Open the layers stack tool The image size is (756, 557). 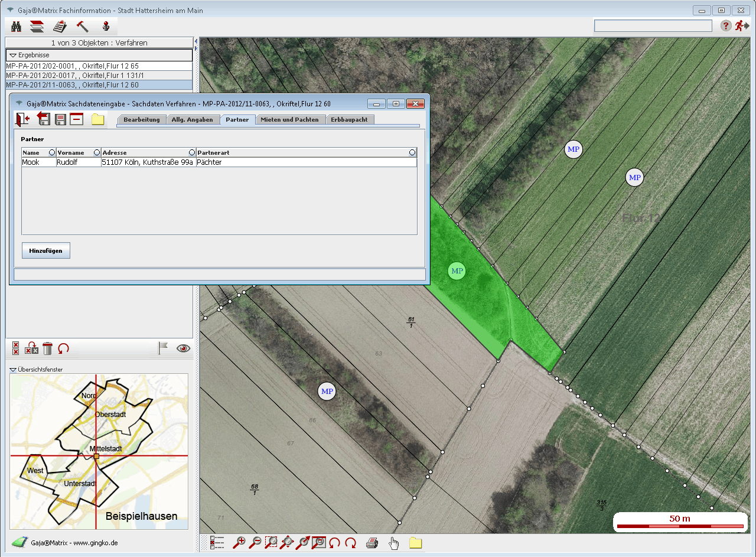[x=37, y=27]
